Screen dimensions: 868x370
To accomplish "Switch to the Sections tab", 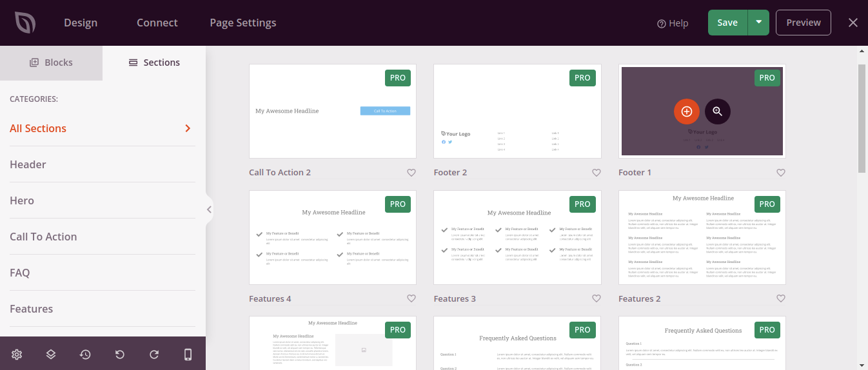I will click(x=154, y=63).
